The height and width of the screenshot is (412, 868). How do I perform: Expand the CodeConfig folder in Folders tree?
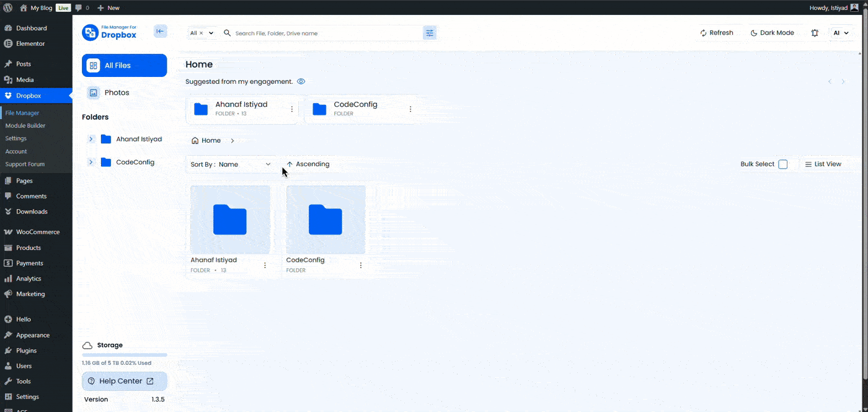(91, 162)
